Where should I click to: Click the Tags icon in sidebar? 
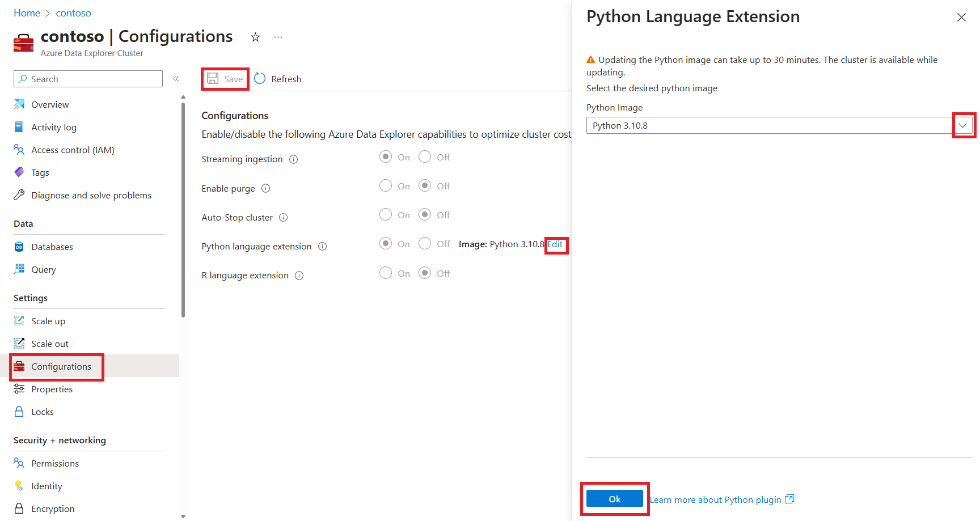point(19,172)
